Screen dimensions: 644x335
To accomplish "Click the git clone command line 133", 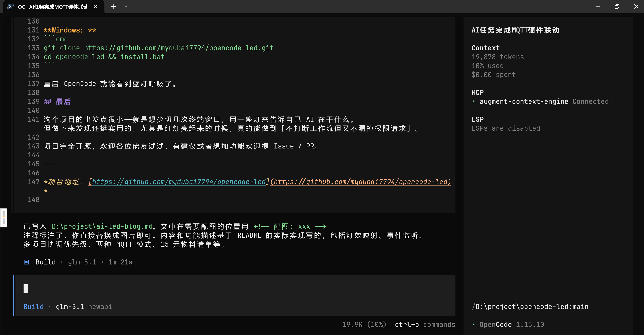I will coord(159,48).
